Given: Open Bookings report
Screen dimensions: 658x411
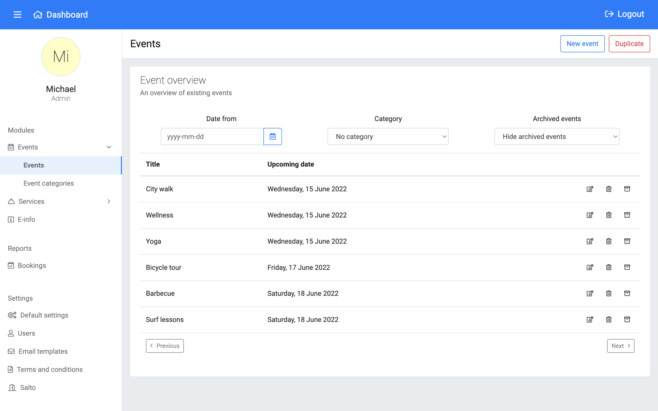Looking at the screenshot, I should [27, 266].
